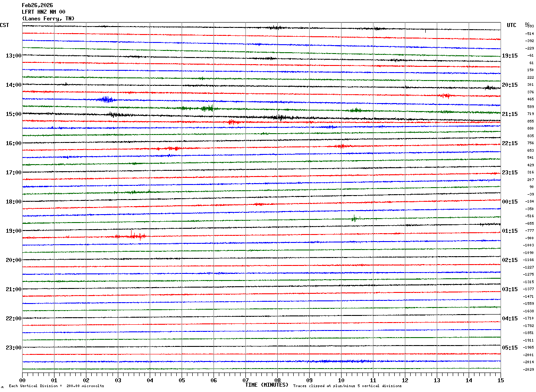Click the DC offset value -1911
Screen dimensions: 536x392
coord(528,341)
